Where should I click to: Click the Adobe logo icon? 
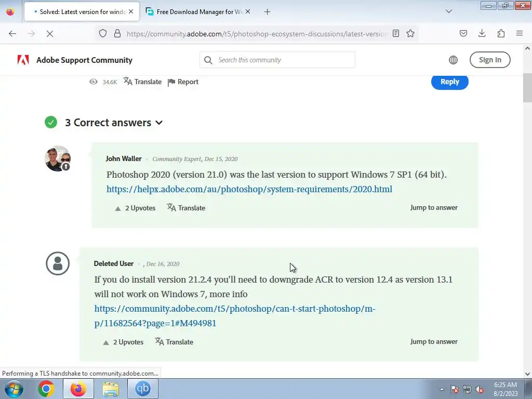point(23,60)
